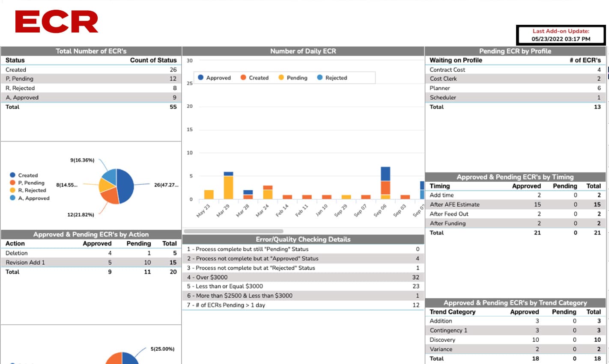Click the Approved legend marker in daily chart

[x=200, y=77]
